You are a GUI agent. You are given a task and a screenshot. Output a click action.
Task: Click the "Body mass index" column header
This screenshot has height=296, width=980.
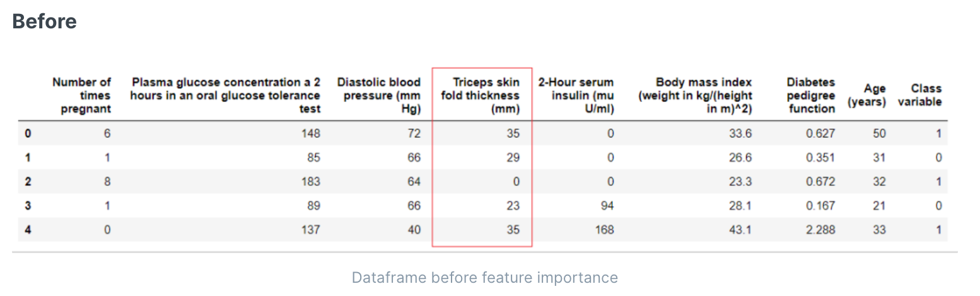[x=695, y=96]
